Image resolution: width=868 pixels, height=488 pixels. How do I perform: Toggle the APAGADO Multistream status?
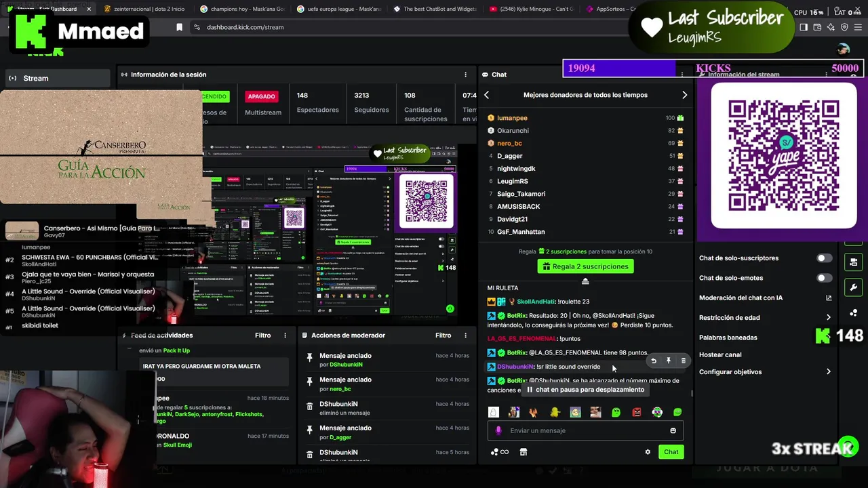(263, 97)
